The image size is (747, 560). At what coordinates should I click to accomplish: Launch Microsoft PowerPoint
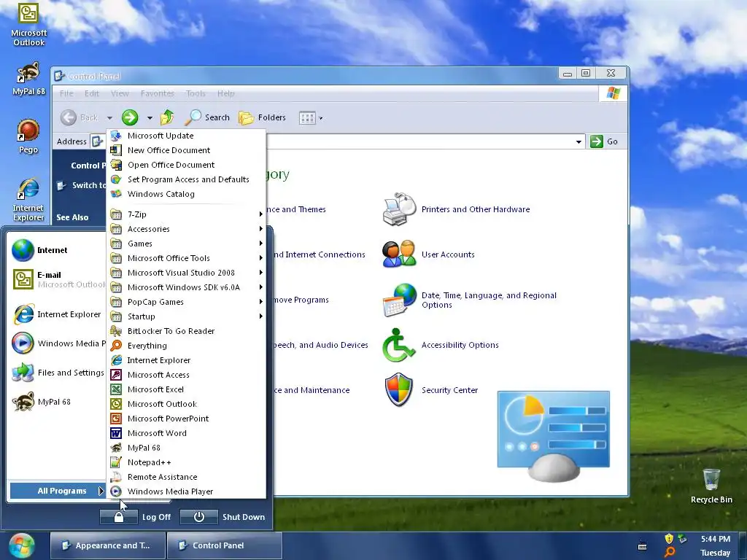pos(186,419)
